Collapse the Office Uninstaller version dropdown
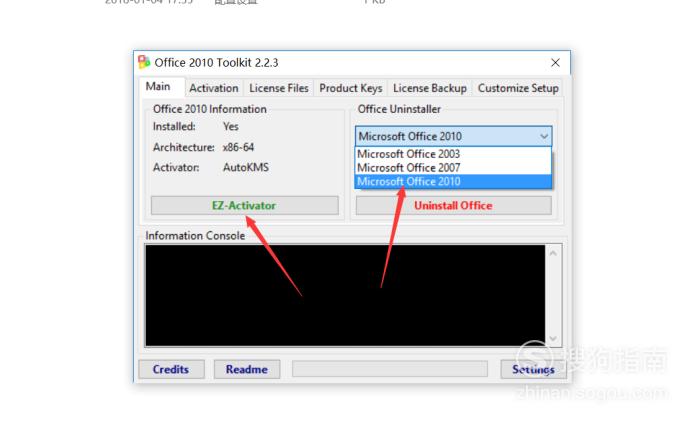Image resolution: width=692 pixels, height=427 pixels. coord(544,136)
